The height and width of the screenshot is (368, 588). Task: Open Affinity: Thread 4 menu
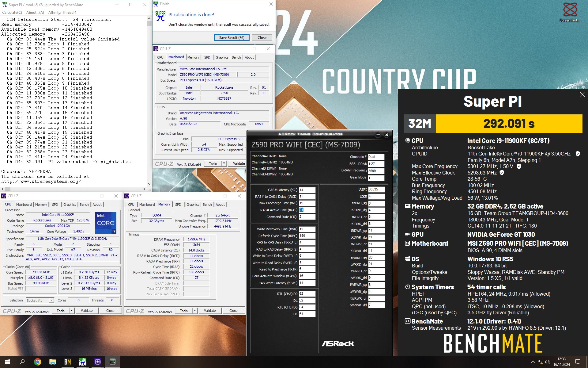(x=62, y=13)
